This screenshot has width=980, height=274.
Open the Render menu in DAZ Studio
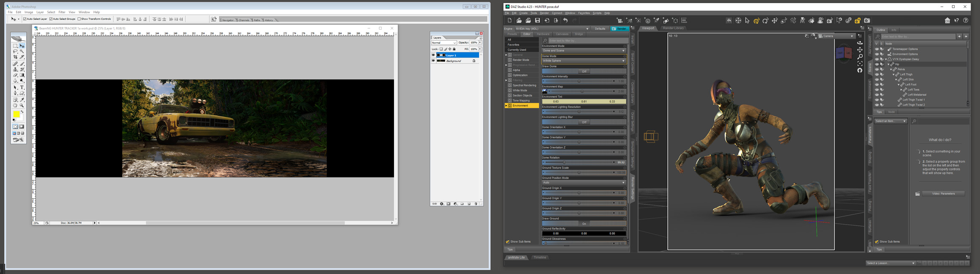[x=544, y=13]
